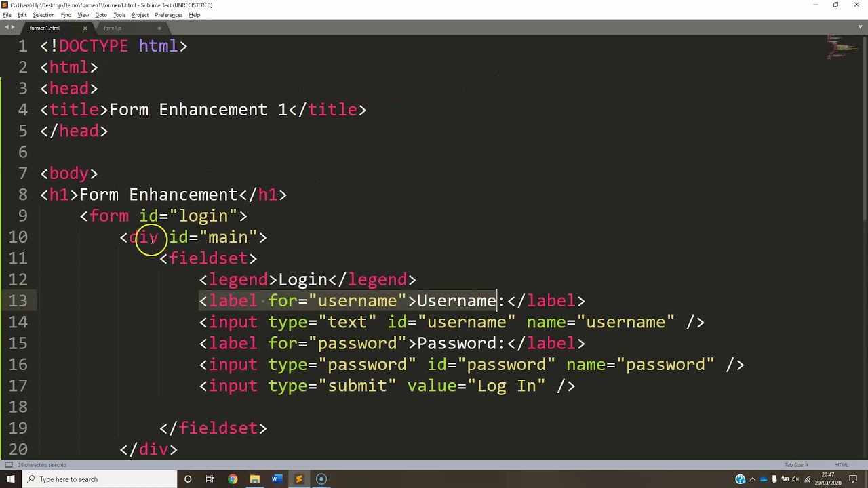Image resolution: width=868 pixels, height=488 pixels.
Task: Click the battery tray icon
Action: coord(785,479)
